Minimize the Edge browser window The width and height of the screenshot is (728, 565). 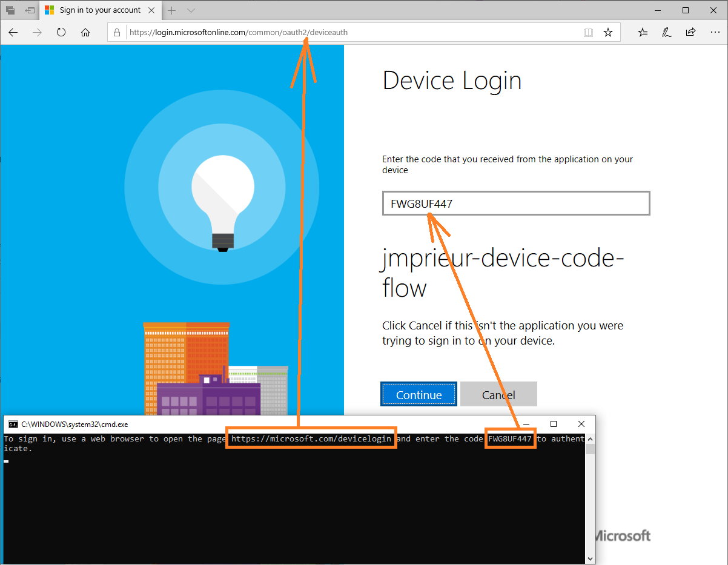pos(658,10)
